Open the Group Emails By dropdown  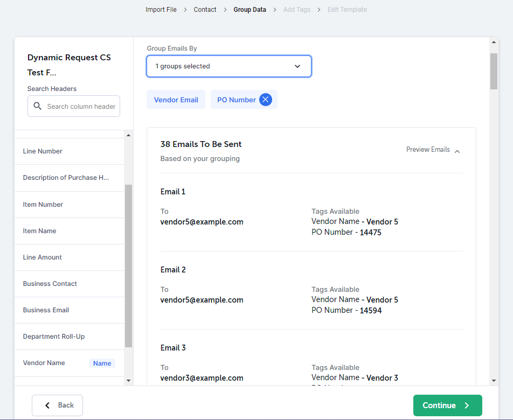point(228,66)
